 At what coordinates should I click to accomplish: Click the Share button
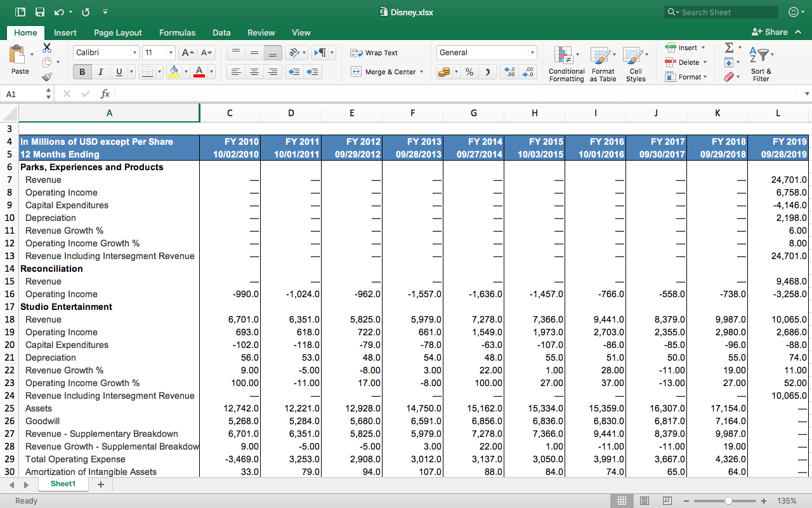point(769,32)
